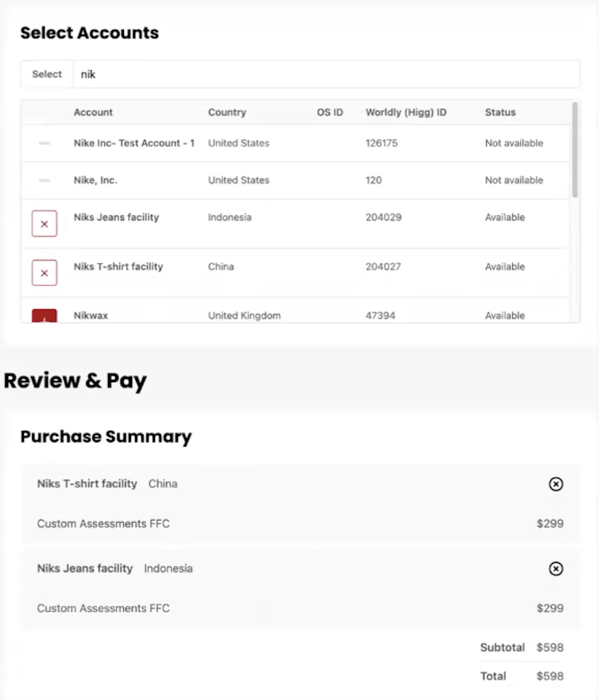
Task: Sort by Country column header
Action: coord(227,112)
